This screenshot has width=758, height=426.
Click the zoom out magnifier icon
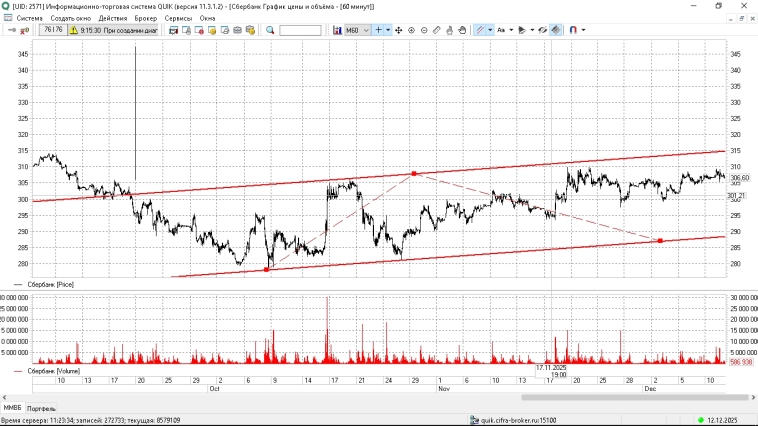[424, 30]
